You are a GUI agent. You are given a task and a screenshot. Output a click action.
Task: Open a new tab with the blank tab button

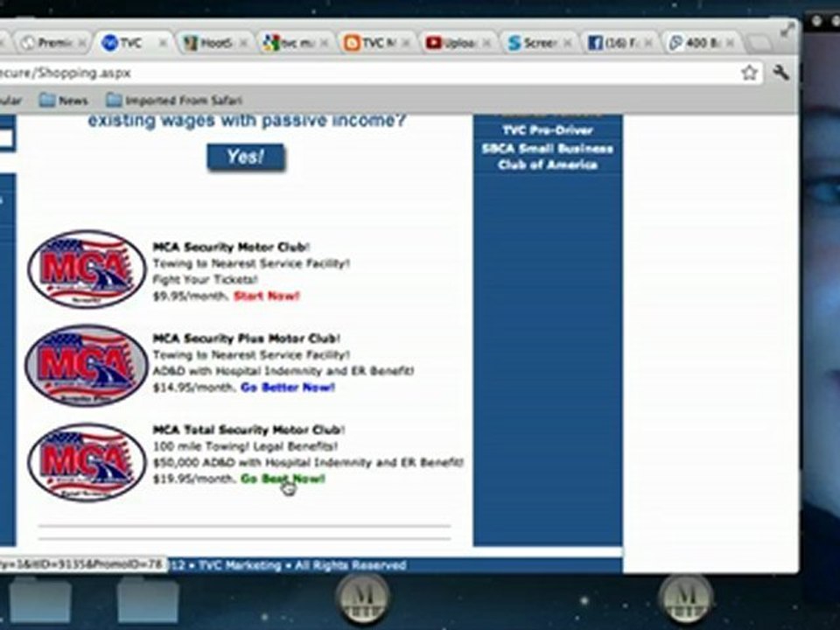pyautogui.click(x=759, y=44)
